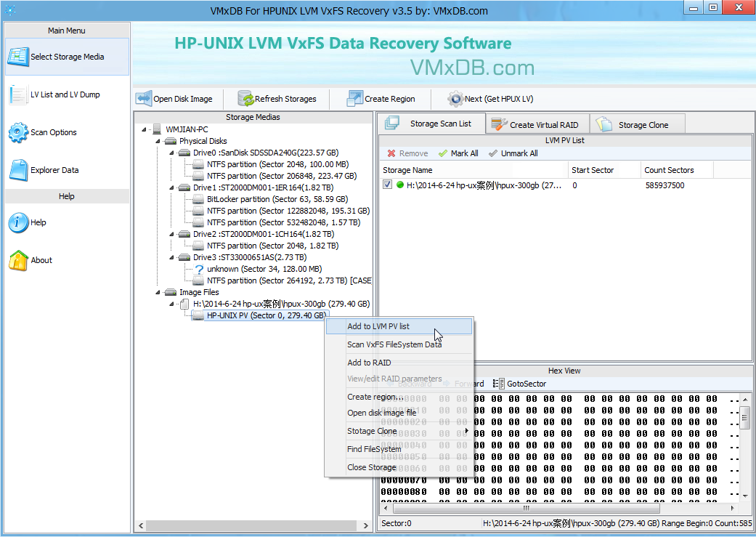
Task: Choose Close Storage menu entry
Action: click(399, 467)
